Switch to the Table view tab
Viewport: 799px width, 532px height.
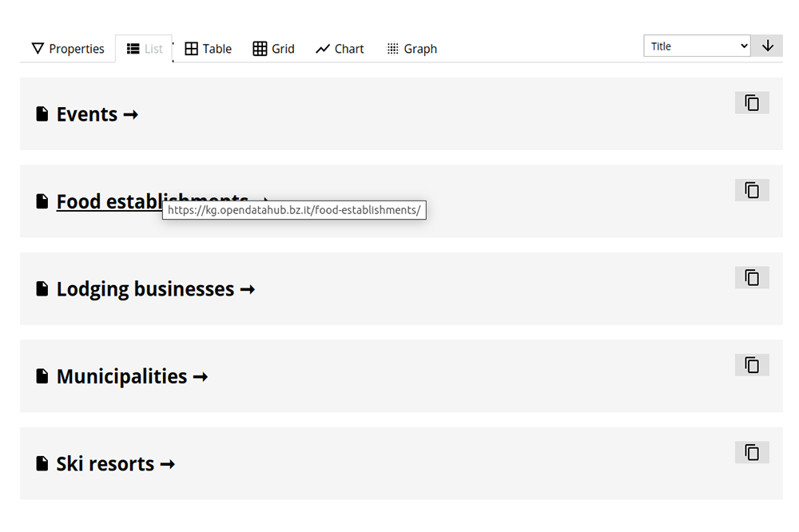pos(208,49)
